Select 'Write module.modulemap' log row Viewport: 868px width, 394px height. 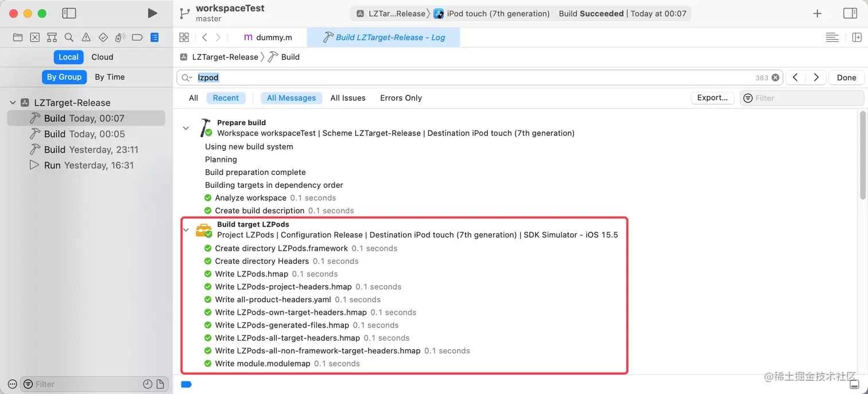[x=282, y=364]
